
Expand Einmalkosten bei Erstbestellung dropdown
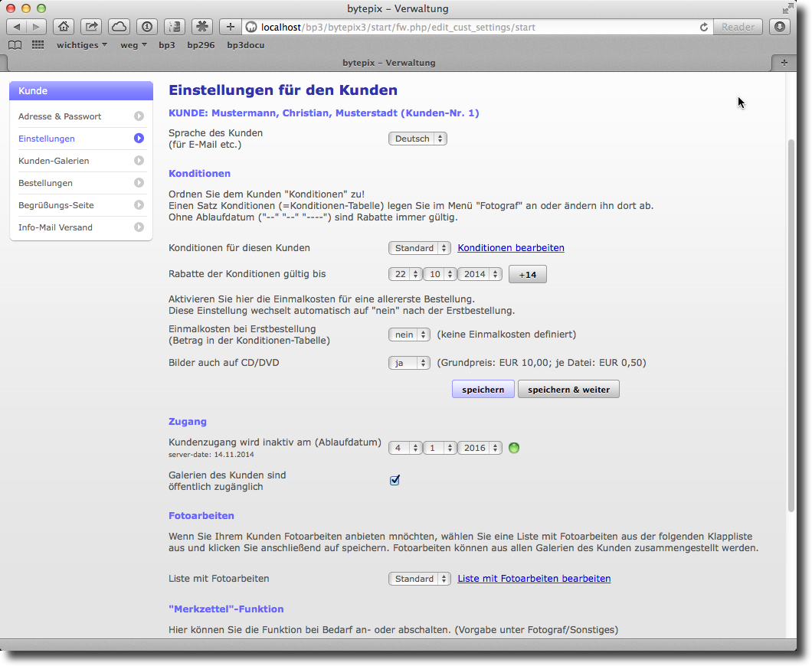(408, 335)
